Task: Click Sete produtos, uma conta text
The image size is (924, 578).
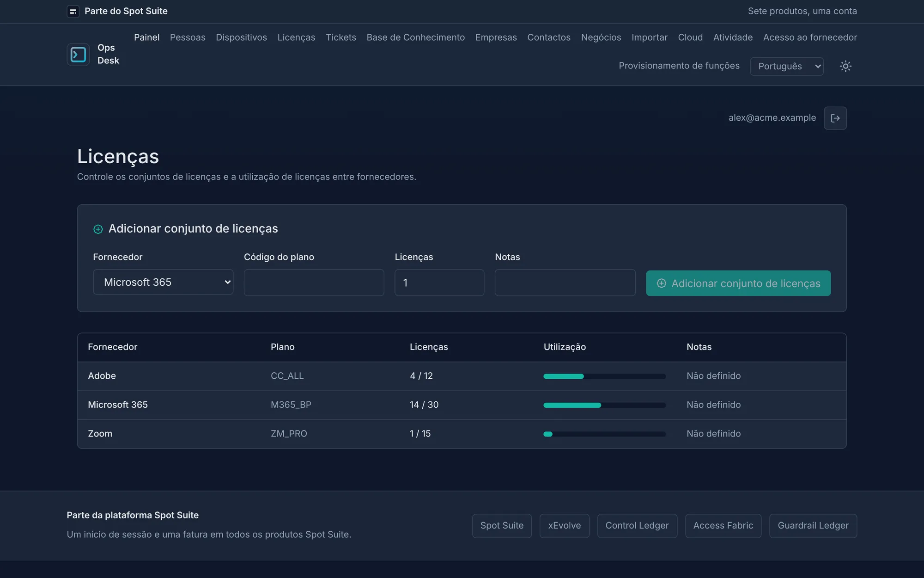Action: point(802,11)
